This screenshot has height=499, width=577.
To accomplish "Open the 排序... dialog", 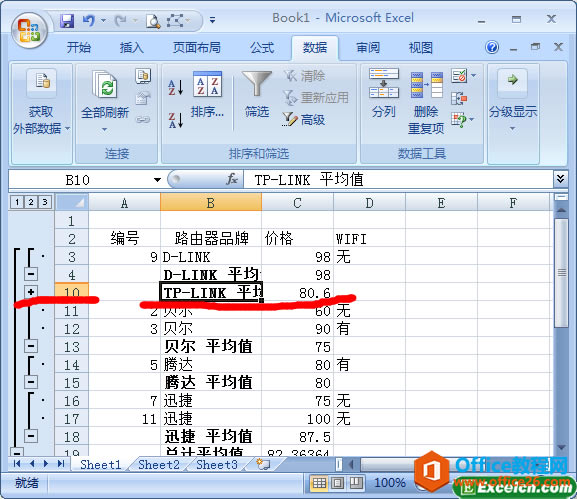I will [207, 94].
